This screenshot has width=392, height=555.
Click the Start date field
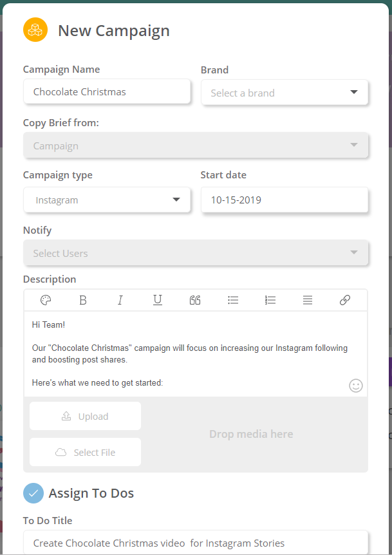tap(285, 200)
